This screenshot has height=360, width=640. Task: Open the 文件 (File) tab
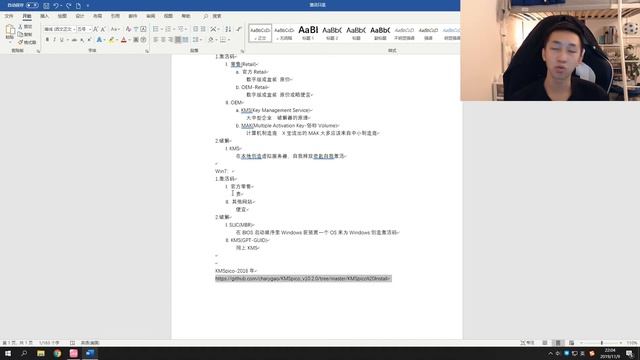tap(9, 16)
